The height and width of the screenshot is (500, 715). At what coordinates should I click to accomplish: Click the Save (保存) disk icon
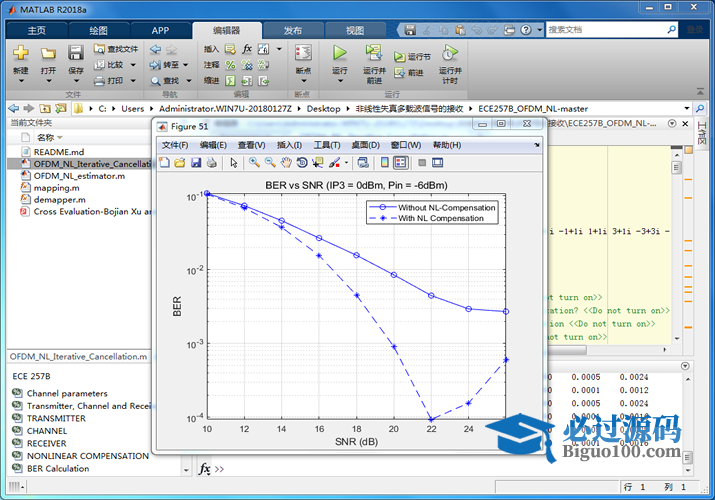coord(76,52)
